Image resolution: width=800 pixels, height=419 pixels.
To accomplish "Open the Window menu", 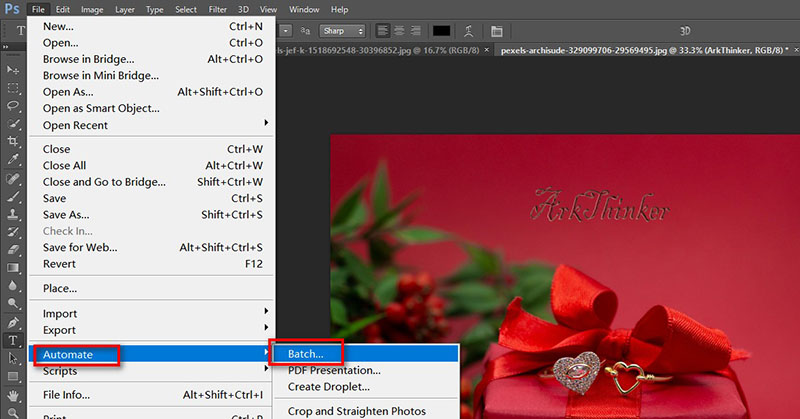I will tap(304, 9).
